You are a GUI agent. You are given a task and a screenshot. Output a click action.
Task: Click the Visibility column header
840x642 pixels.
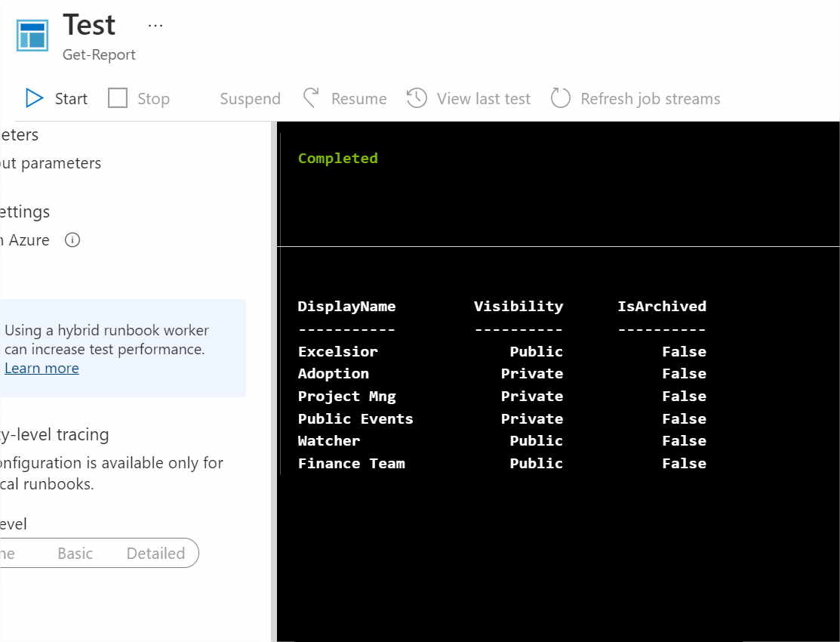coord(518,306)
